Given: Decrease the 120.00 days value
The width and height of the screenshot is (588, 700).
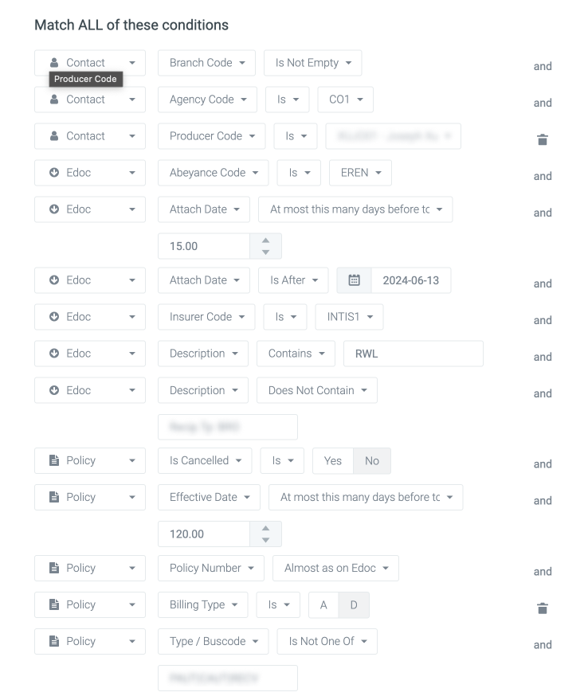Looking at the screenshot, I should [266, 539].
